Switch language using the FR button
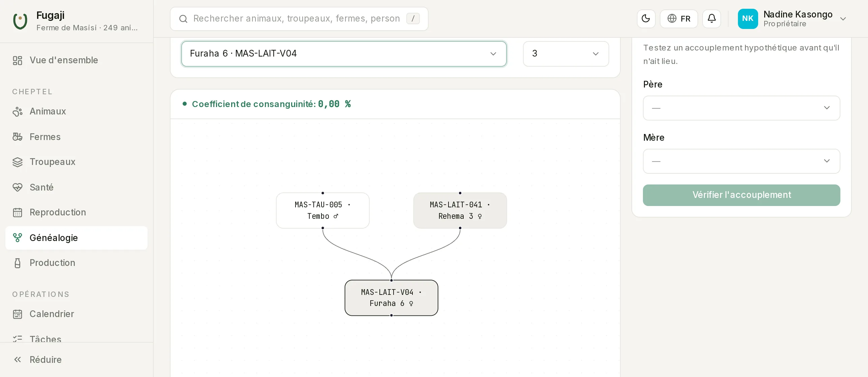This screenshot has height=377, width=868. (x=679, y=19)
